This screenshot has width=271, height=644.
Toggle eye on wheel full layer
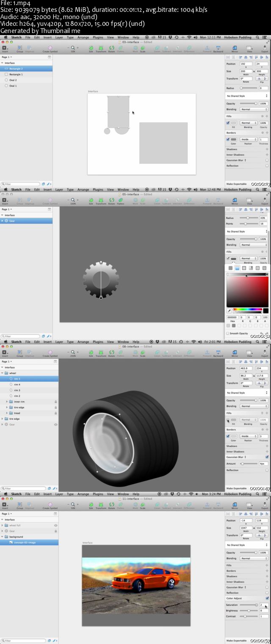[x=55, y=526]
